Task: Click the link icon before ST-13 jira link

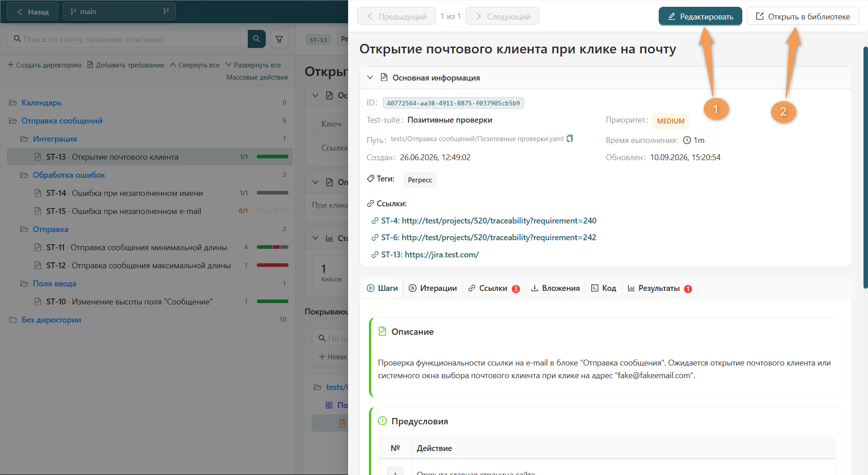Action: [375, 255]
